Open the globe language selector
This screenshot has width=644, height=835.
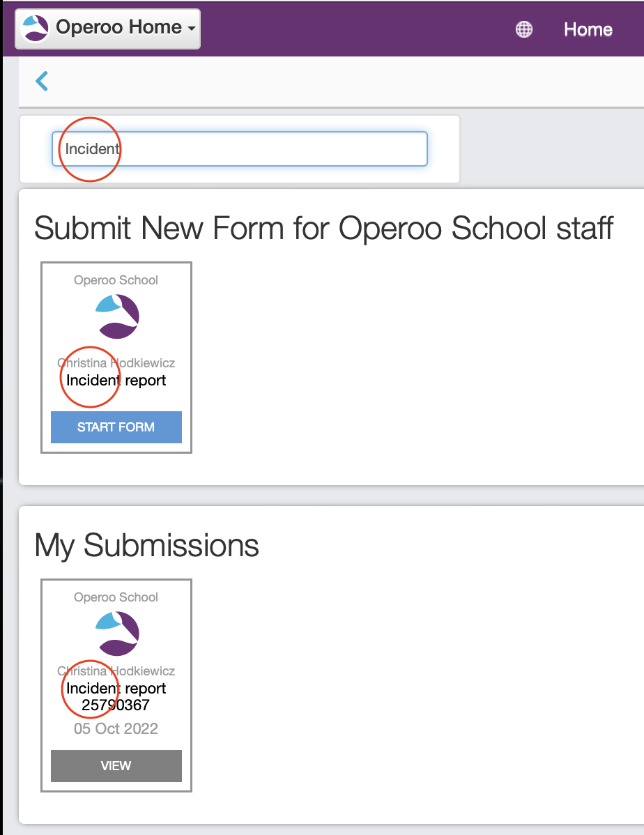(524, 29)
